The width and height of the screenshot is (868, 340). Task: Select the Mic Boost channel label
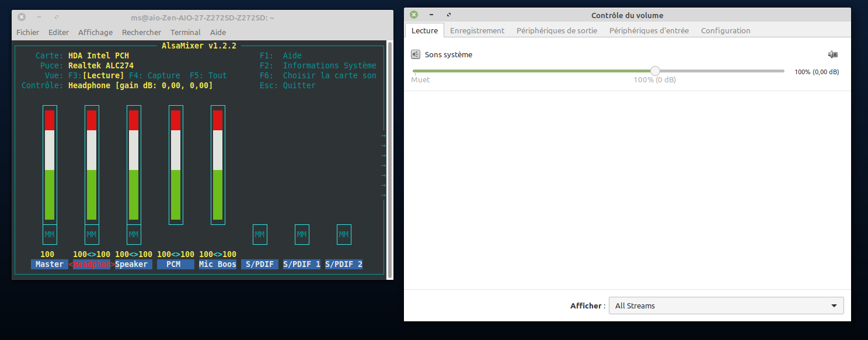218,264
